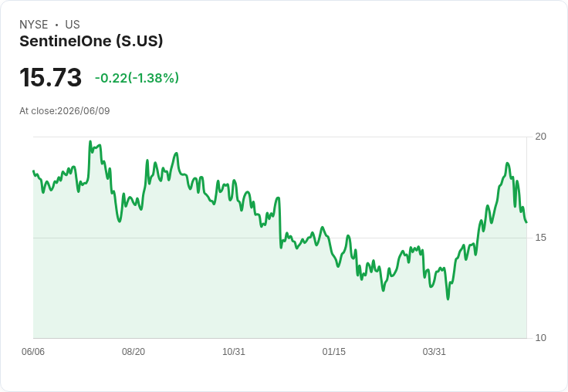Click the US market label
This screenshot has height=392, width=568.
73,25
